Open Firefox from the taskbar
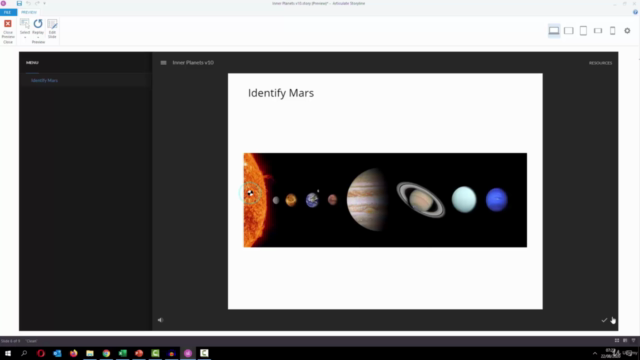This screenshot has width=640, height=360. [73, 353]
